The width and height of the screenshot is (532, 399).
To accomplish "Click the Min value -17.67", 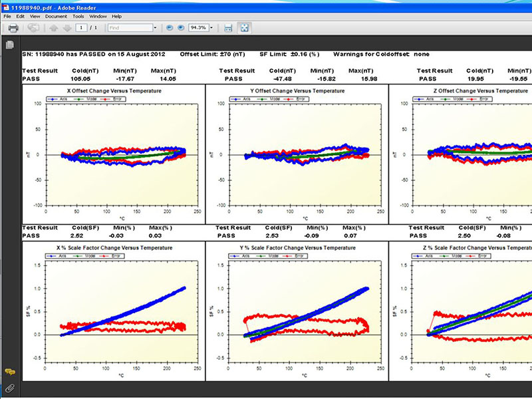I will click(124, 79).
